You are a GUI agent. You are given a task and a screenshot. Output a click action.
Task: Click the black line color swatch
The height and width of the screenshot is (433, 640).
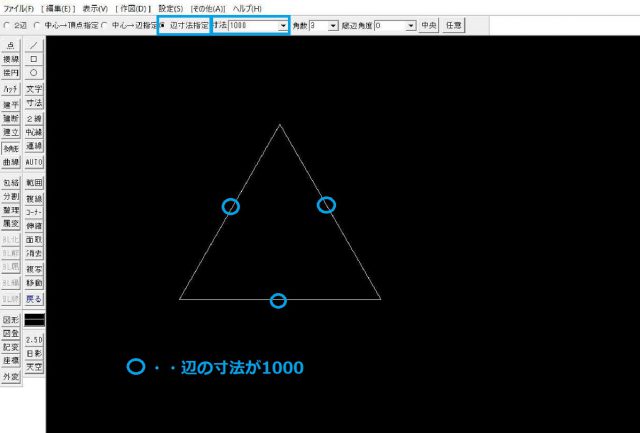(x=34, y=319)
